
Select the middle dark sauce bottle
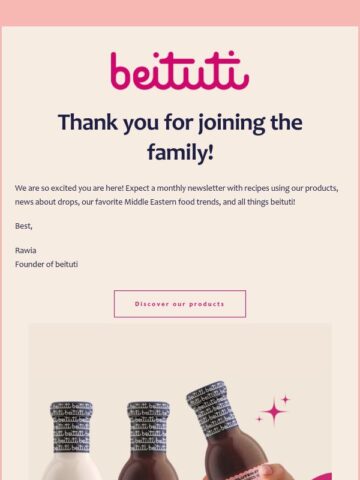[149, 441]
